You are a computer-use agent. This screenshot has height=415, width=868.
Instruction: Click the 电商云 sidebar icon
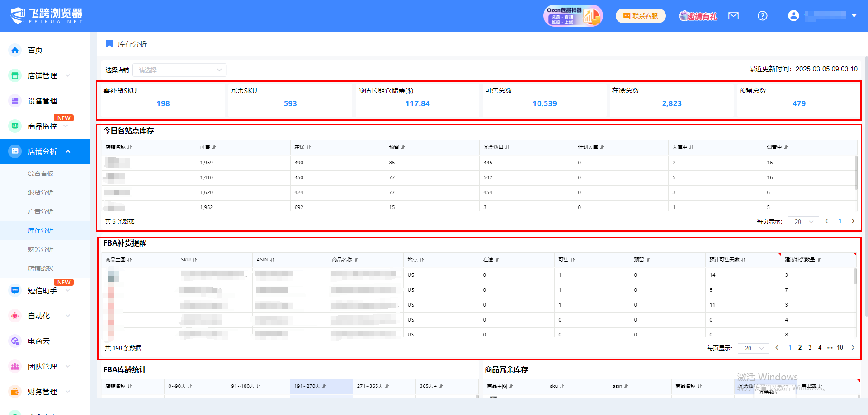point(15,341)
